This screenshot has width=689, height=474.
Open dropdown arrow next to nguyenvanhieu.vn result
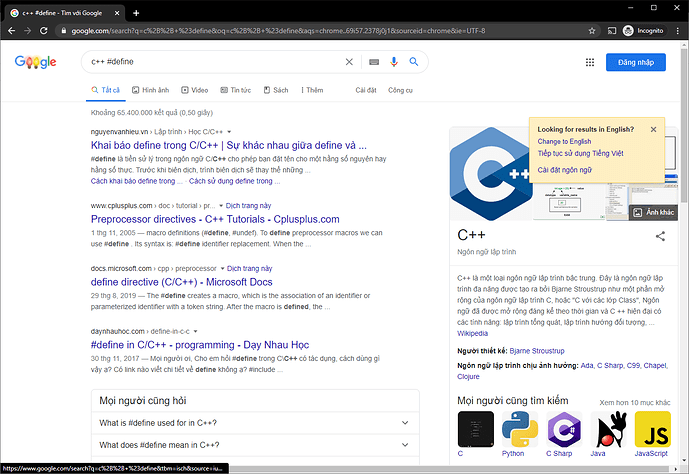tap(228, 132)
